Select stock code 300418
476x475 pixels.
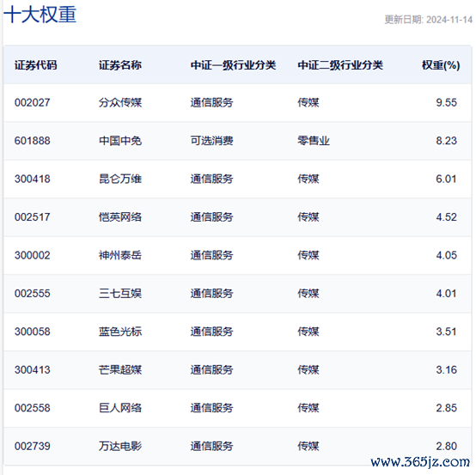[32, 179]
